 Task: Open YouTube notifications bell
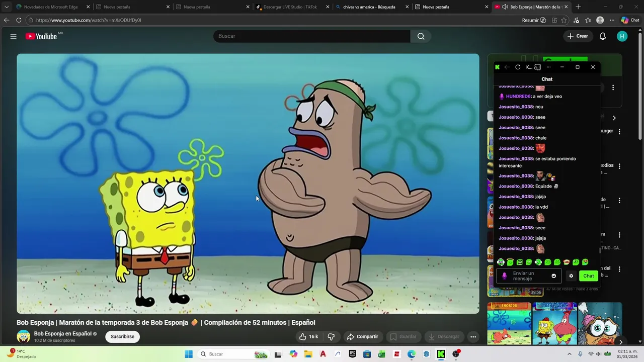pyautogui.click(x=603, y=36)
